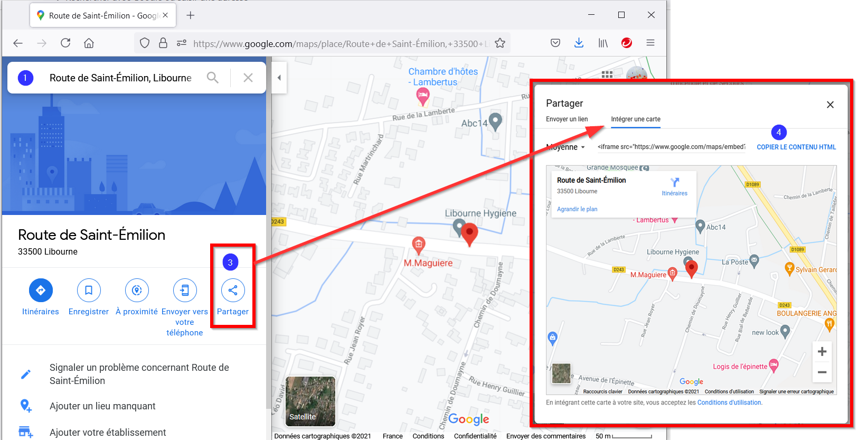The image size is (868, 440).
Task: Open the library bookshelf icon
Action: click(x=603, y=43)
